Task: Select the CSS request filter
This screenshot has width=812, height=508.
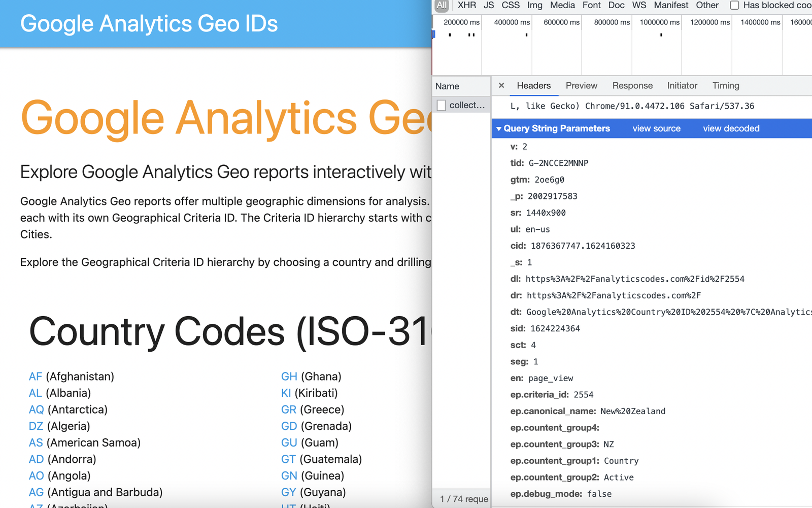Action: click(510, 6)
